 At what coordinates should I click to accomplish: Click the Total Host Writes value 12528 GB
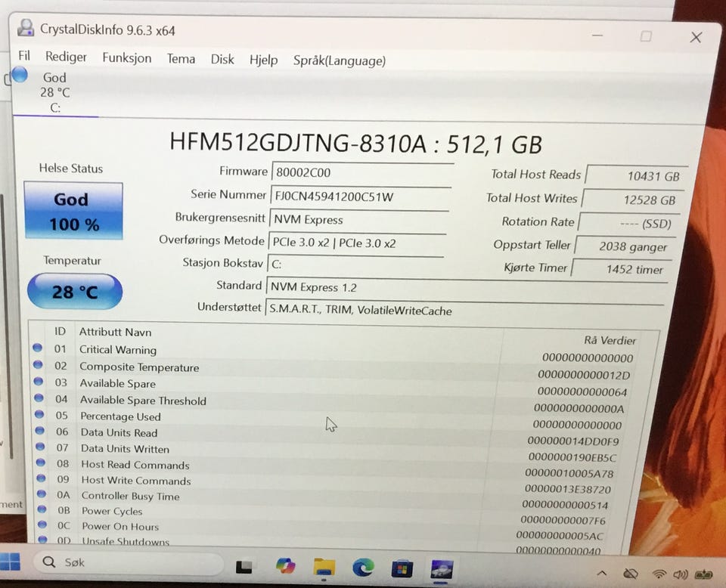(633, 200)
